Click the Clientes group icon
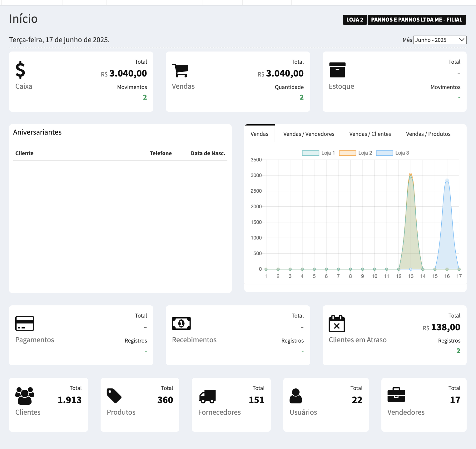 25,396
